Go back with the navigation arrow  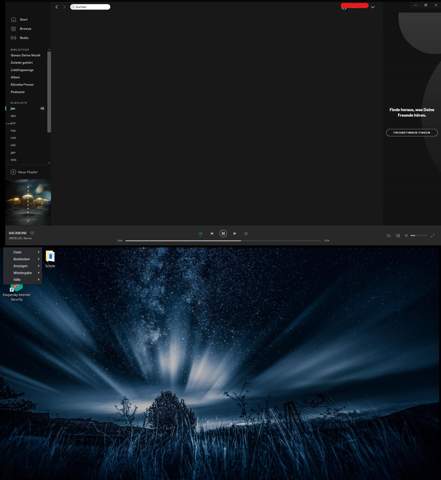click(x=57, y=7)
